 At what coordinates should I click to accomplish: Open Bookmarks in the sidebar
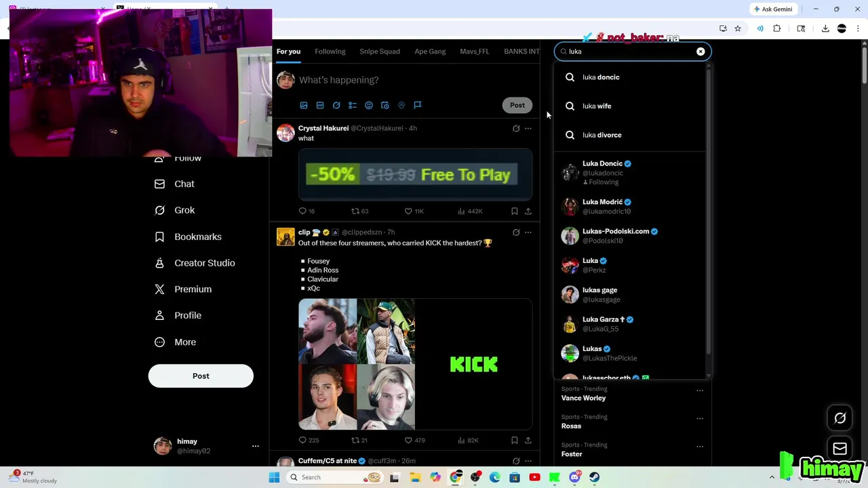188,237
